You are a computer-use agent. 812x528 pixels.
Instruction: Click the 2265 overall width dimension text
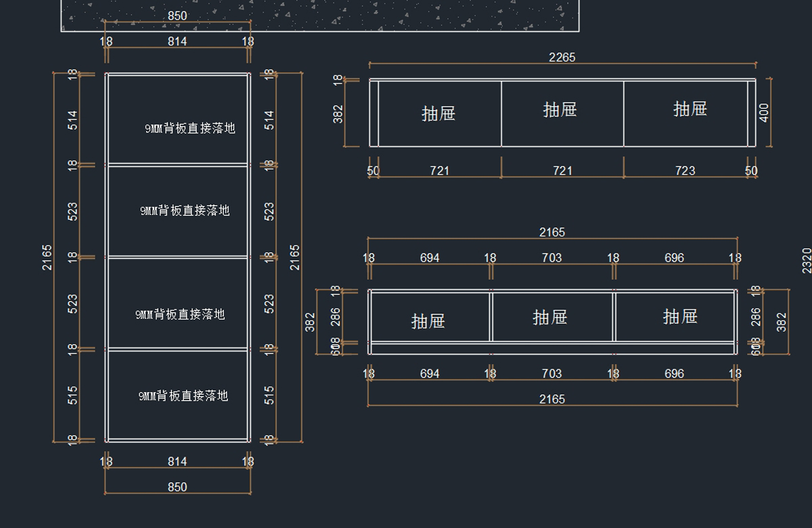click(562, 57)
